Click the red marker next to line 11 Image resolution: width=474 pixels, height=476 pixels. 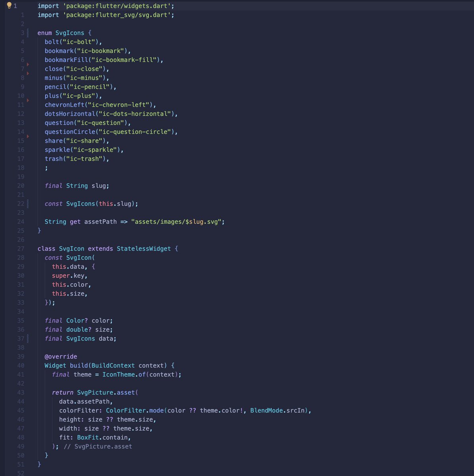coord(28,100)
